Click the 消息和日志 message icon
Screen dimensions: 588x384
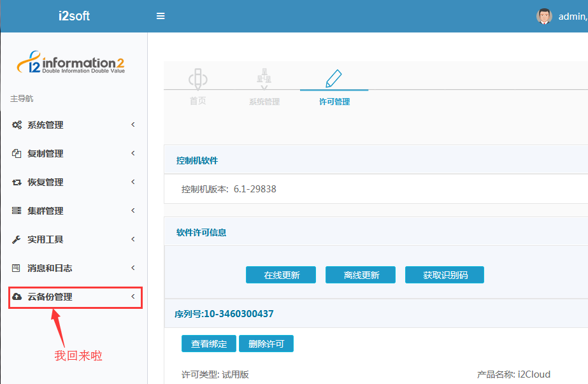17,268
